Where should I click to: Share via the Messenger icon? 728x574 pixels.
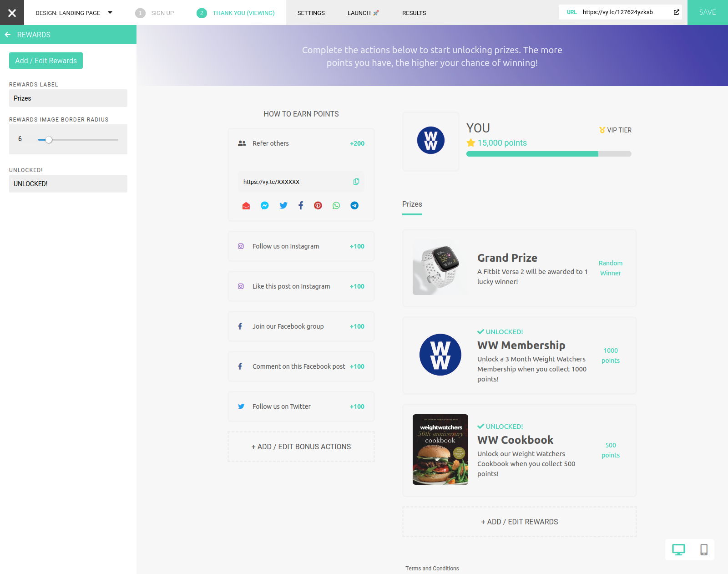coord(264,206)
